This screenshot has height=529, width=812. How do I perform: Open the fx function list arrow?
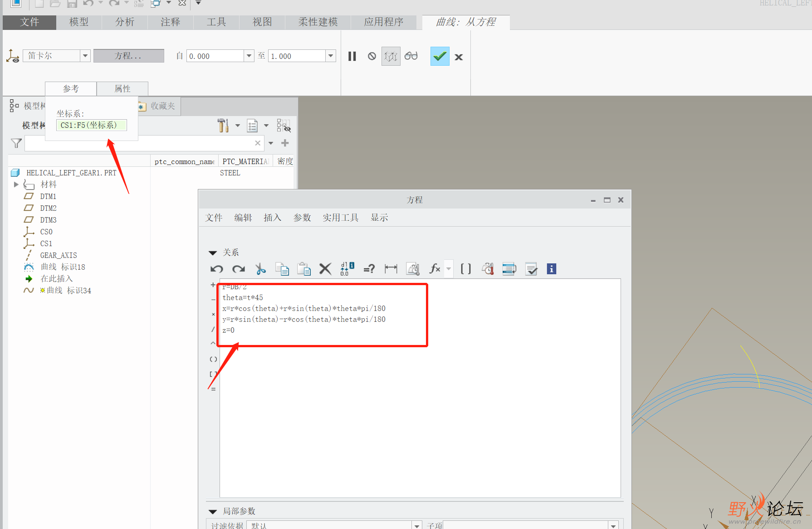pos(449,269)
